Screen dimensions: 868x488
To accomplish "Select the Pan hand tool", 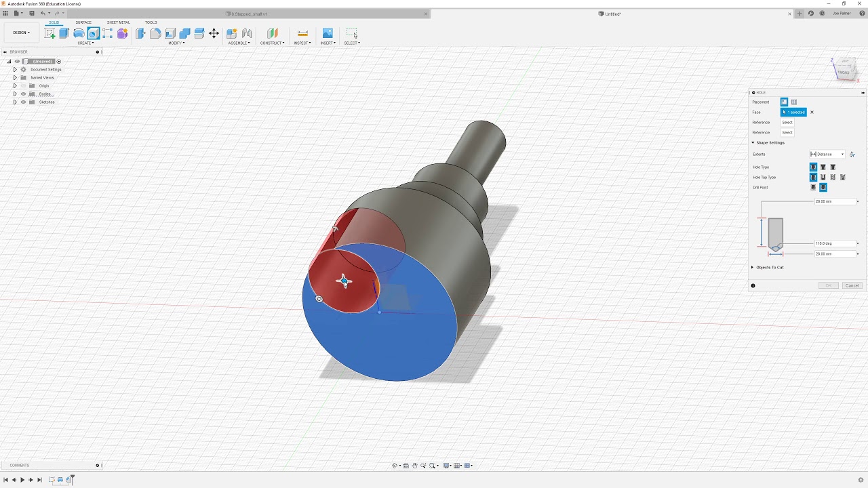I will coord(415,466).
